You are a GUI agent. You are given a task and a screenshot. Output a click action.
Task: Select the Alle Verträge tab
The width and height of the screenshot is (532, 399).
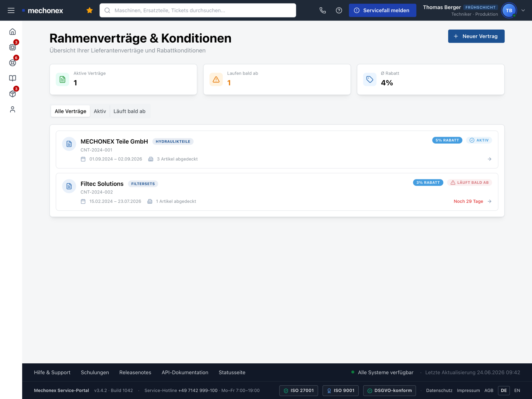point(70,111)
